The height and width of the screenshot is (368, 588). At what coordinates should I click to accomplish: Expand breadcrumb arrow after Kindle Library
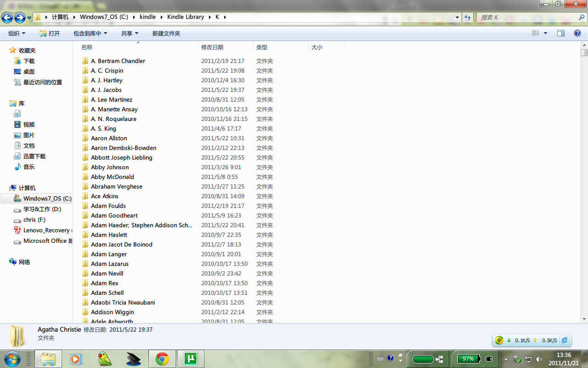point(209,17)
